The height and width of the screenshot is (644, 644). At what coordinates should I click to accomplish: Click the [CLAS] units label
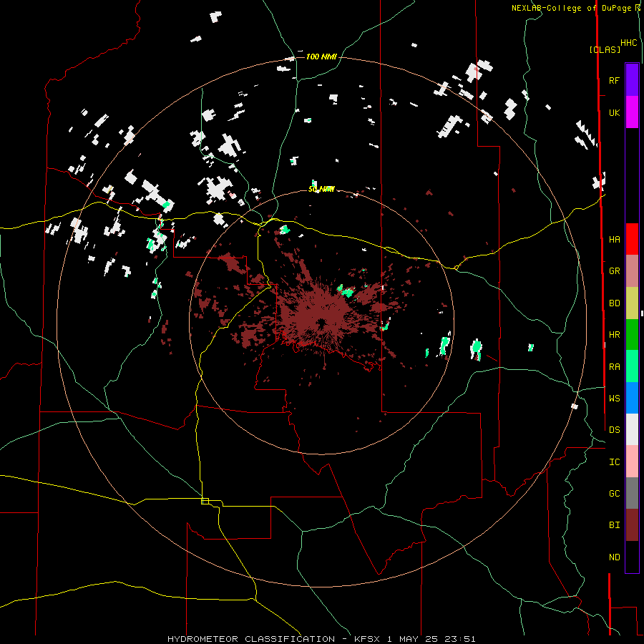tap(605, 49)
